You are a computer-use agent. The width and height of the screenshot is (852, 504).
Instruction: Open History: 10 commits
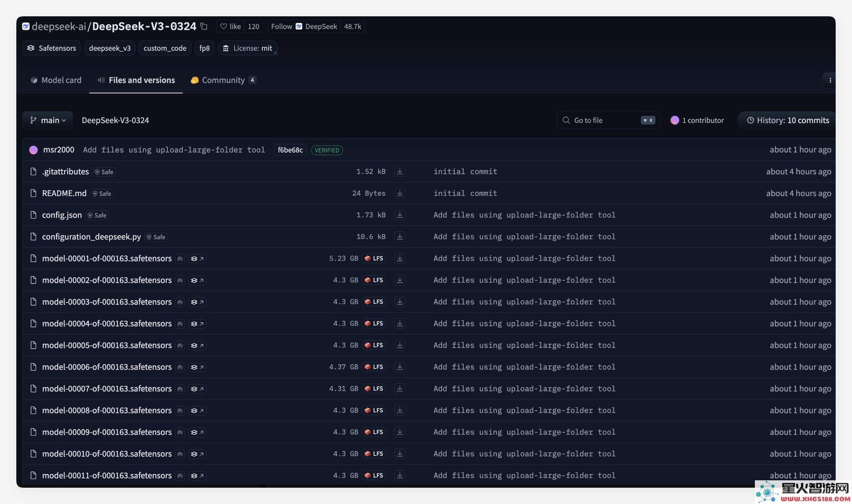788,120
